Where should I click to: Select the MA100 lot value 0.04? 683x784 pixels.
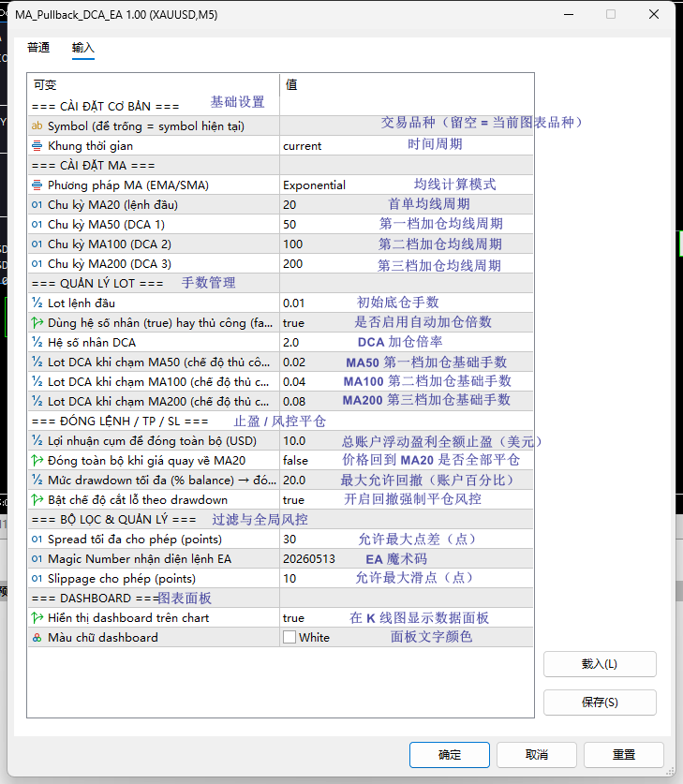(x=294, y=382)
